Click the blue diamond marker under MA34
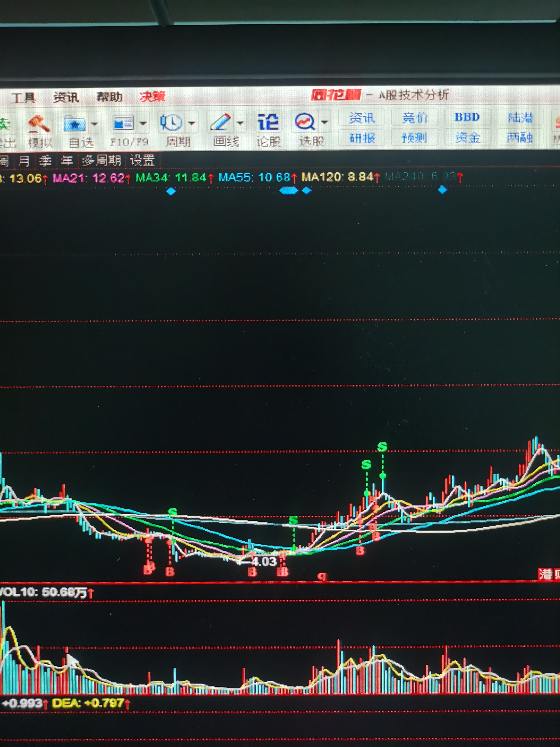 (171, 191)
